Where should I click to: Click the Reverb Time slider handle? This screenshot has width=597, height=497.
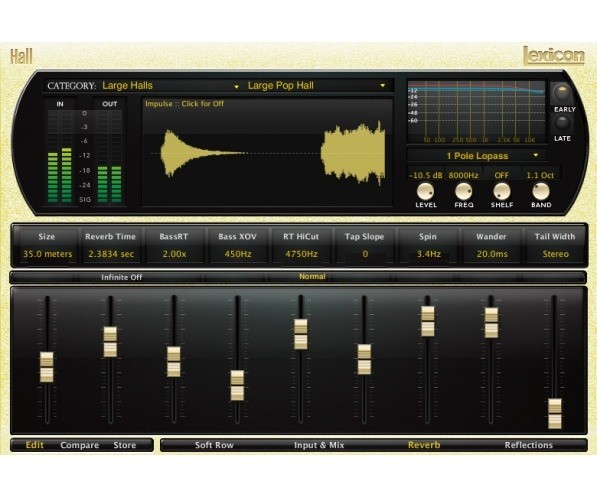point(110,342)
